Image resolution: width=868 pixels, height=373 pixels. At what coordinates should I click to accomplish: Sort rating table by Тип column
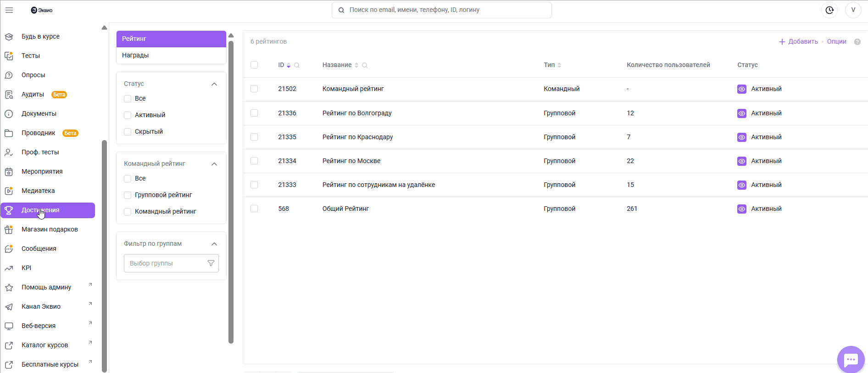point(559,65)
